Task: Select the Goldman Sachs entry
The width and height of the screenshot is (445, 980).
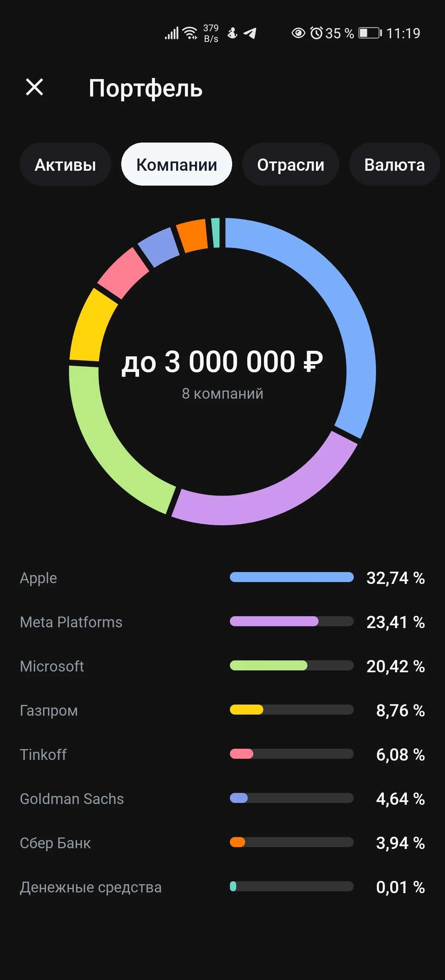Action: (222, 798)
